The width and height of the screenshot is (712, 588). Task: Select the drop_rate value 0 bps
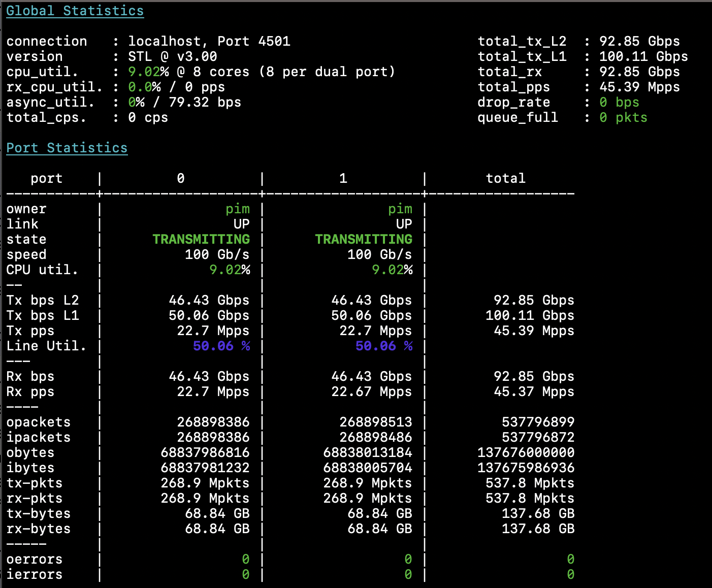point(619,102)
